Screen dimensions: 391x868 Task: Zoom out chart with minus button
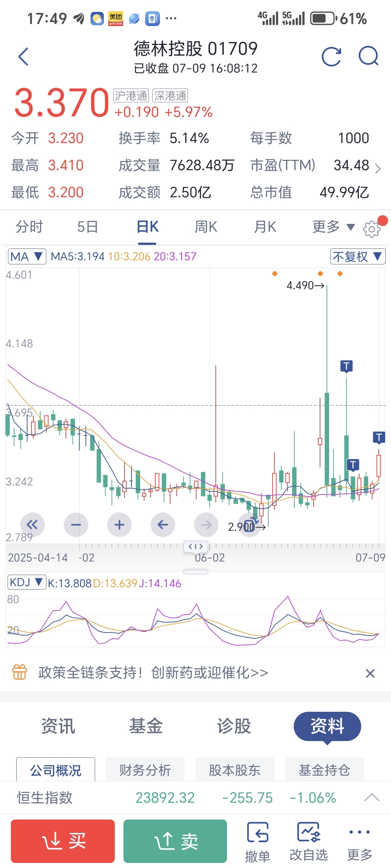tap(76, 525)
